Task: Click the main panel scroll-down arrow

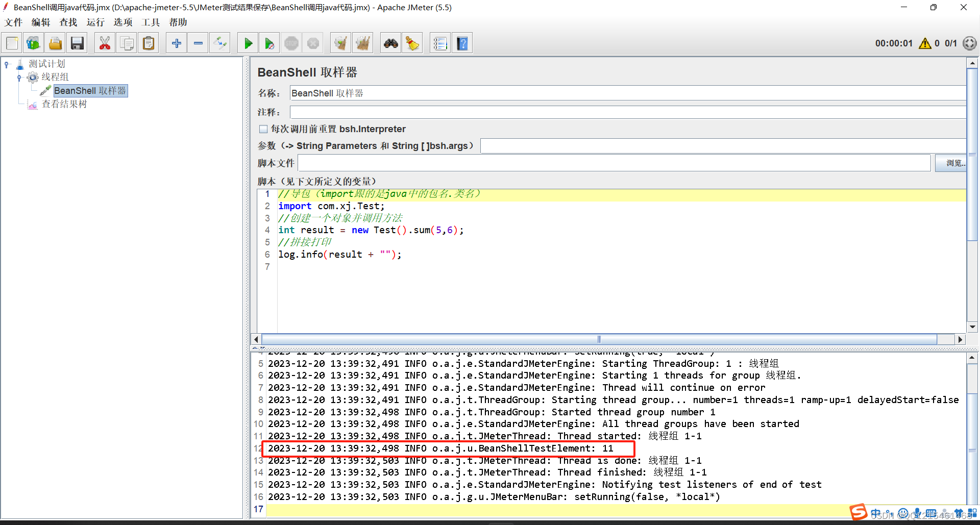Action: point(972,327)
